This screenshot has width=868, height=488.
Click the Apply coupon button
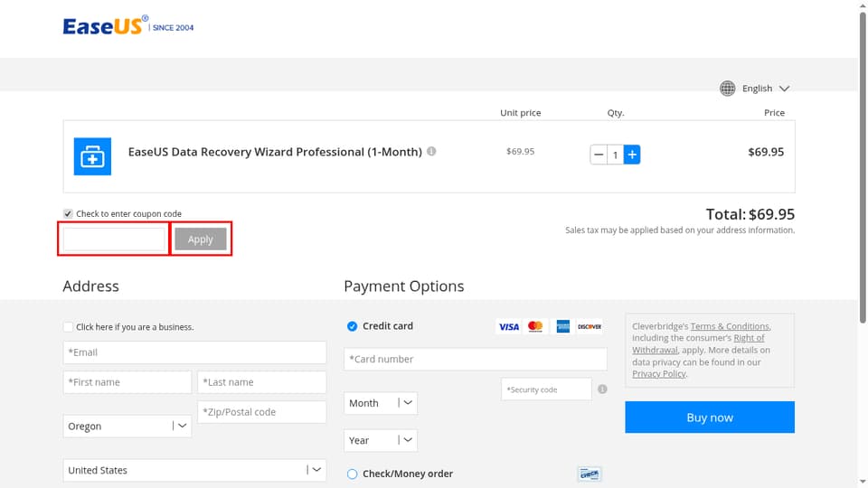point(201,239)
